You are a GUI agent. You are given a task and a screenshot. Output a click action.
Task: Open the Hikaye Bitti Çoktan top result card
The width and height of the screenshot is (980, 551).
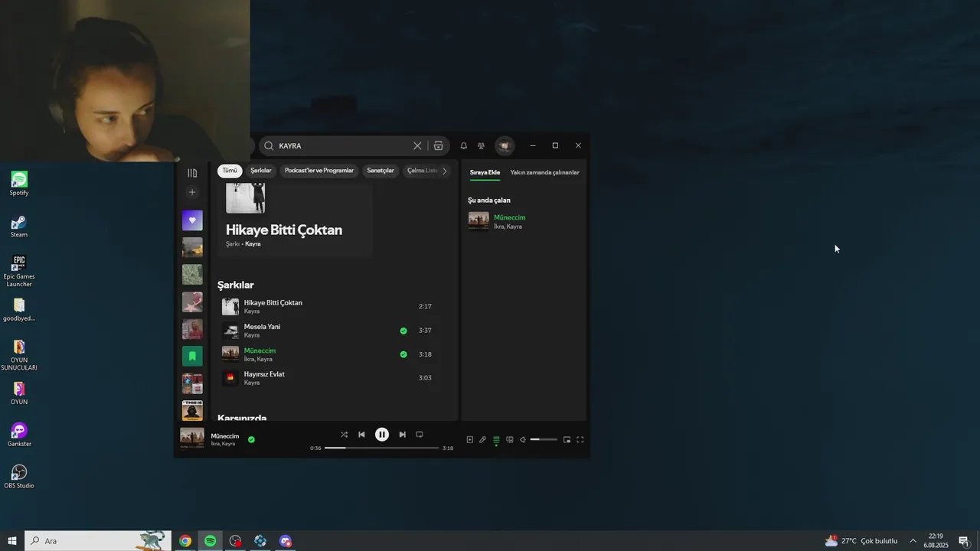pyautogui.click(x=295, y=220)
